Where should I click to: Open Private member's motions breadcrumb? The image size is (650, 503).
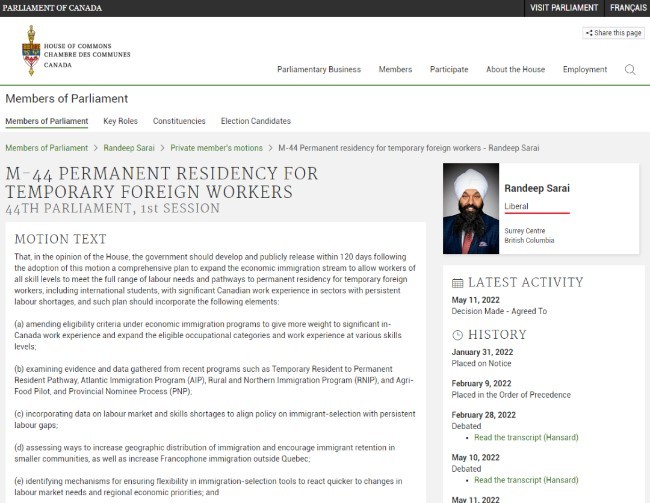[216, 148]
